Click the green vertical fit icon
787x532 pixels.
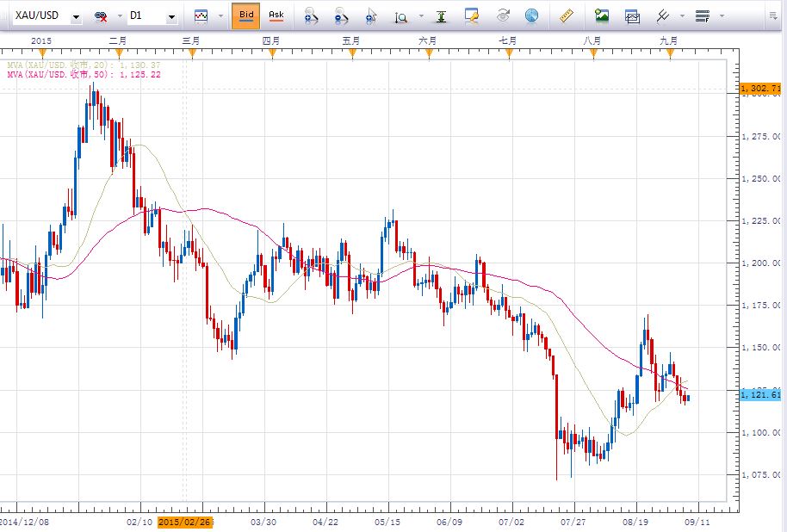pyautogui.click(x=441, y=15)
